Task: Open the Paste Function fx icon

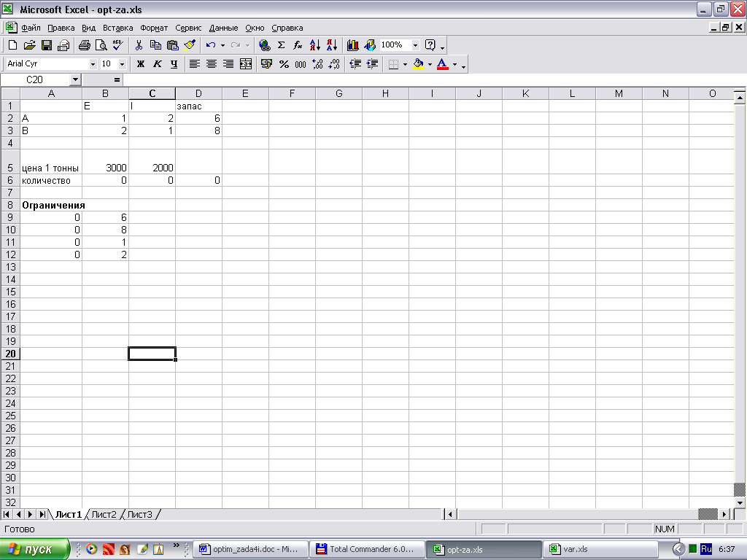Action: coord(298,45)
